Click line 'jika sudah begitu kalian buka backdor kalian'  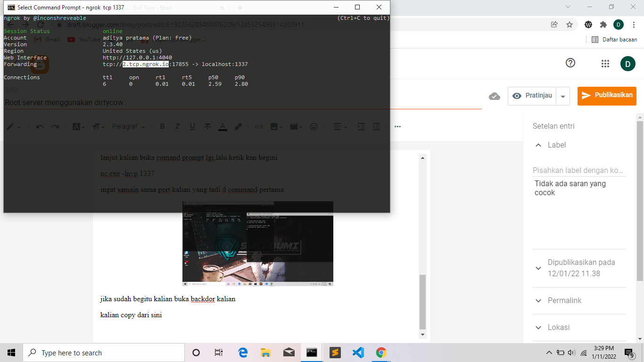pyautogui.click(x=168, y=299)
